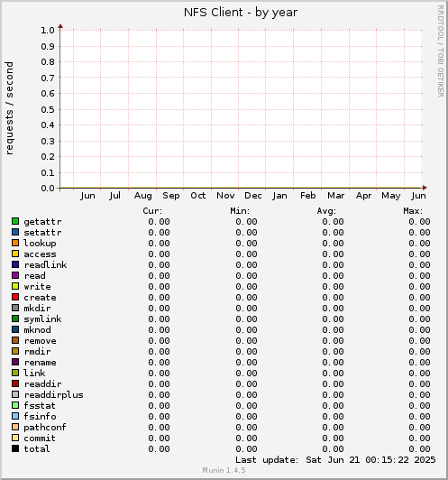Click the '0.5' y-axis label
The width and height of the screenshot is (448, 480).
[48, 109]
